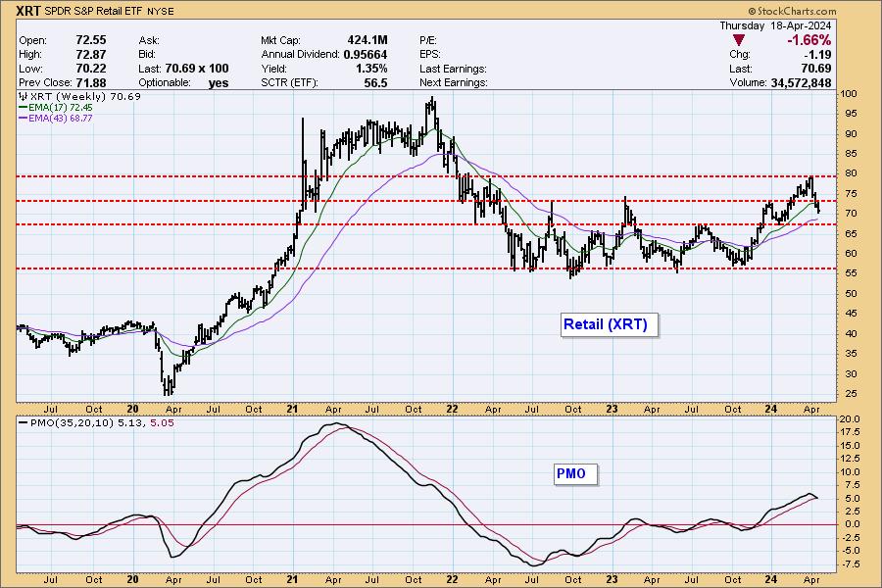Viewport: 882px width, 588px height.
Task: Click the red down-triangle change indicator
Action: coord(739,40)
